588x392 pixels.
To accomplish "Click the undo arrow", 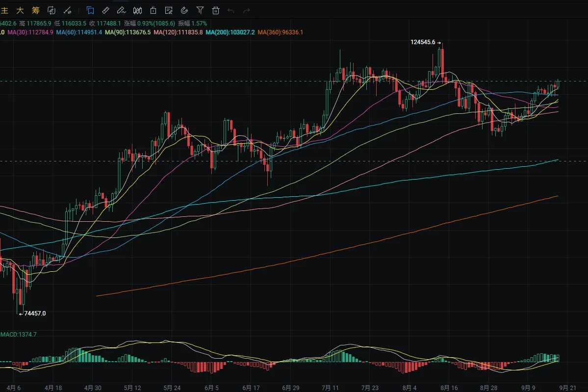I will 231,10.
